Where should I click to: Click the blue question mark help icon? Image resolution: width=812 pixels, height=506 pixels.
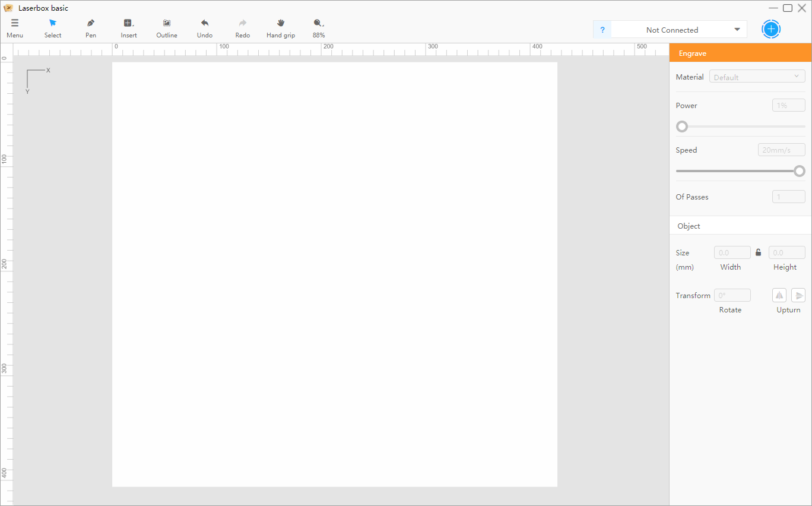click(602, 30)
